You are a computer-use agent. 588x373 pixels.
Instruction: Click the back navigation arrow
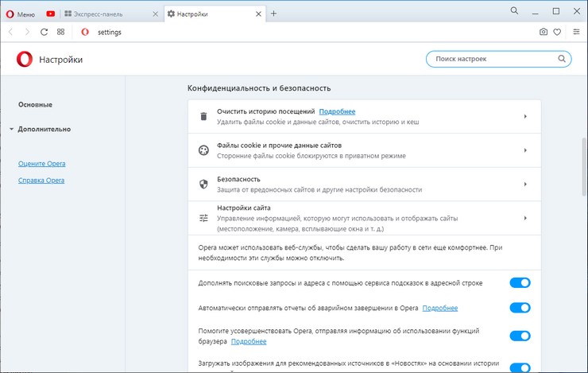click(10, 32)
